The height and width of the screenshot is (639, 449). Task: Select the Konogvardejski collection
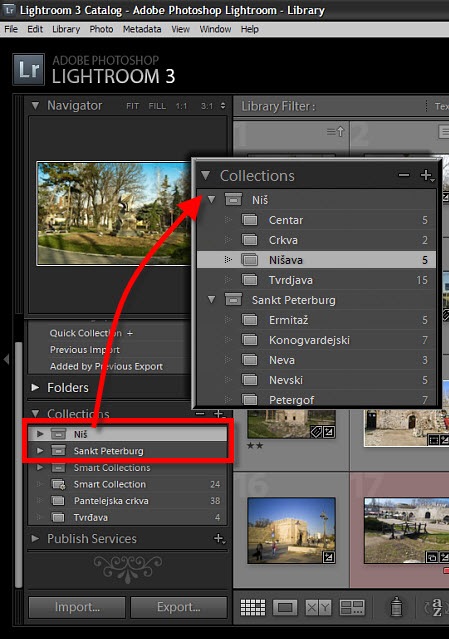coord(316,340)
